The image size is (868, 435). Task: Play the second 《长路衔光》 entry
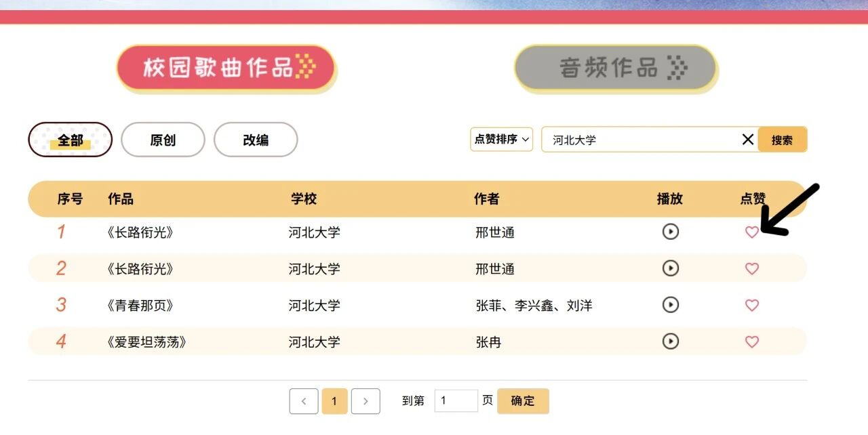(x=670, y=268)
